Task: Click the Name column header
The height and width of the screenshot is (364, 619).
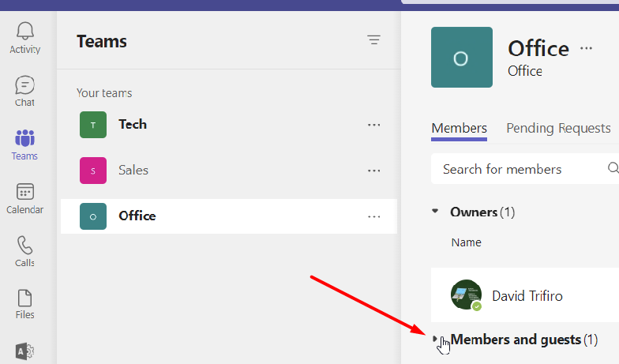Action: 466,242
